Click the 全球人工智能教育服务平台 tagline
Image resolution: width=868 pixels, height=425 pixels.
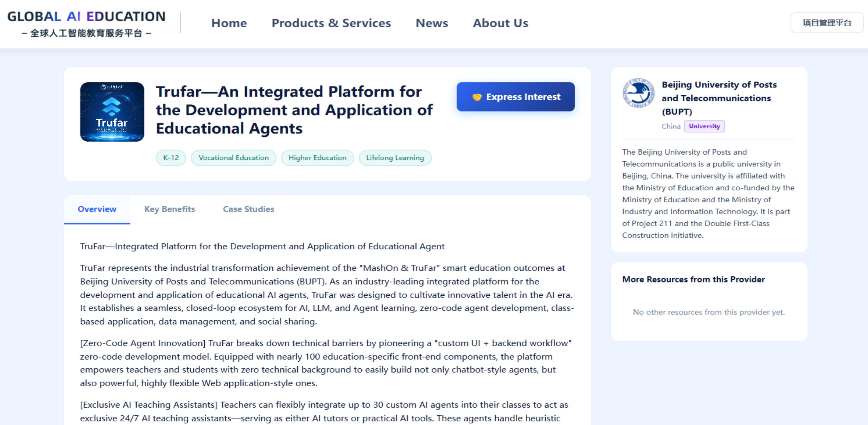[86, 33]
